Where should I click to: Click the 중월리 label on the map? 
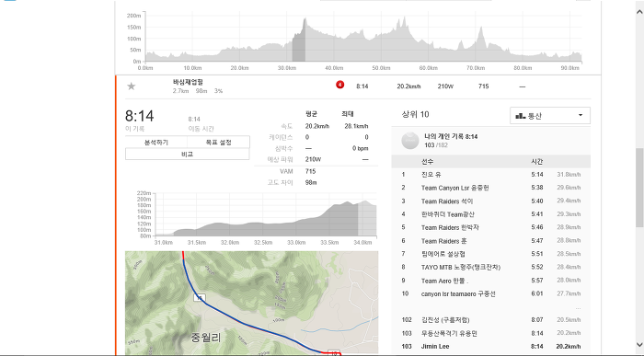coord(206,338)
